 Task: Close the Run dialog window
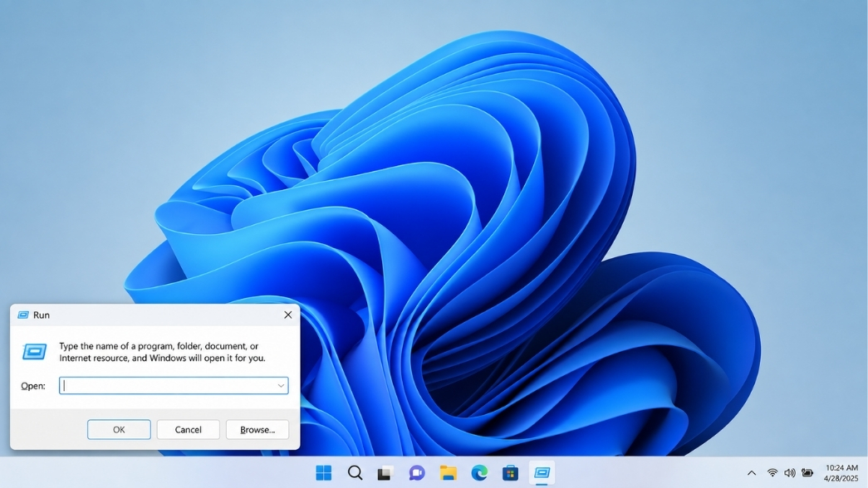pos(288,315)
